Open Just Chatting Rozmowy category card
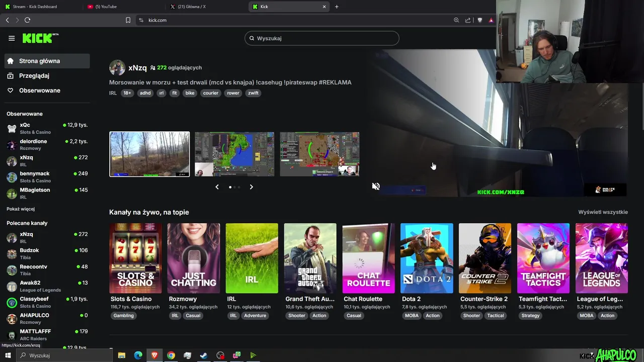Viewport: 644px width, 362px height. tap(194, 258)
